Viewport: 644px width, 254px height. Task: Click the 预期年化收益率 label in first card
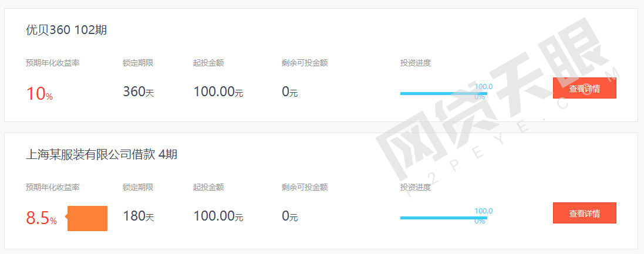coord(53,63)
